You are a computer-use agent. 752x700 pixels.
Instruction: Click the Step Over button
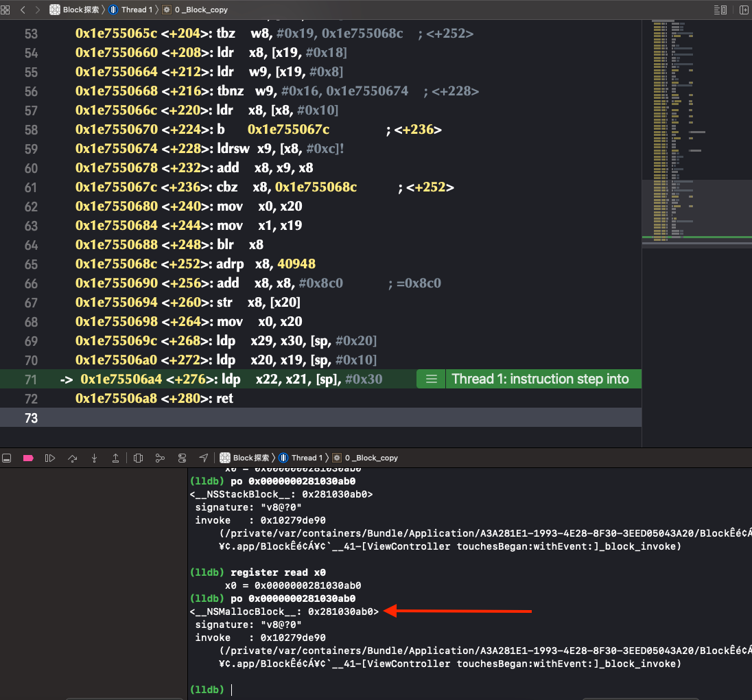point(73,458)
